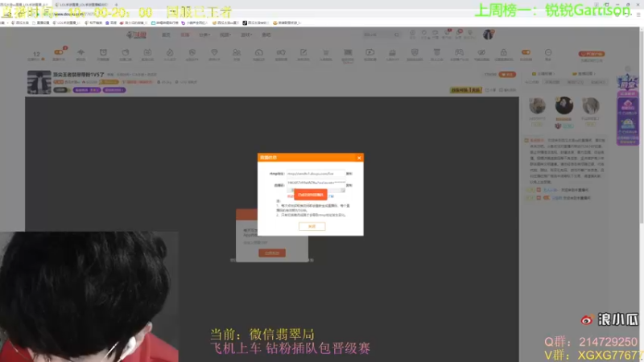Click orange button in popup behind dialog
644x362 pixels.
[272, 253]
